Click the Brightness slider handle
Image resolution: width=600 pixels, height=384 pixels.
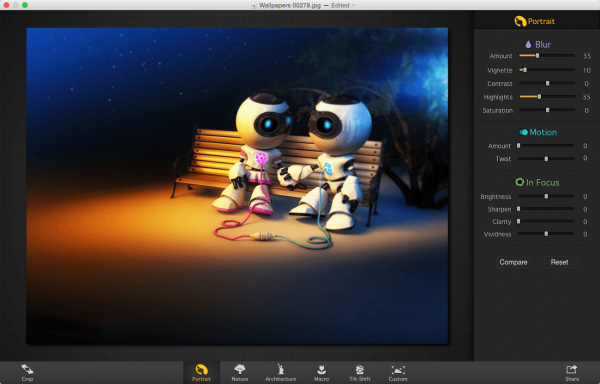pos(546,196)
